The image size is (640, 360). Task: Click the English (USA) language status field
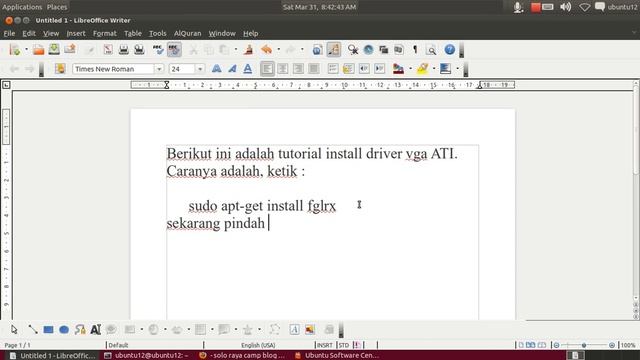pos(258,345)
